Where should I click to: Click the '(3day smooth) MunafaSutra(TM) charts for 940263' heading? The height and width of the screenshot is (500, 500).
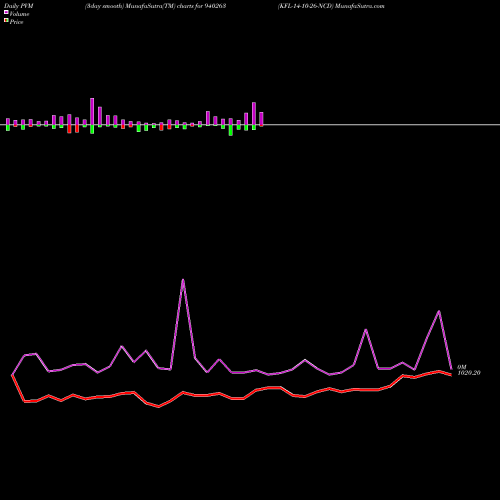(x=155, y=6)
